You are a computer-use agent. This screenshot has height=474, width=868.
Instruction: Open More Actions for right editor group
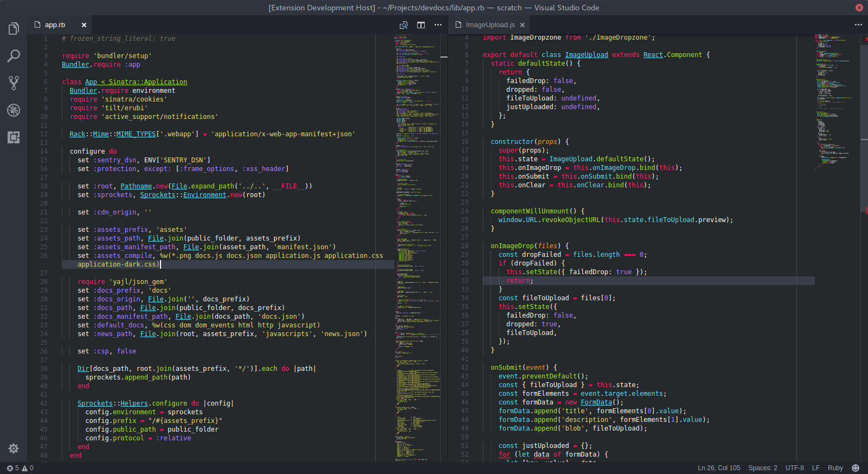[858, 25]
